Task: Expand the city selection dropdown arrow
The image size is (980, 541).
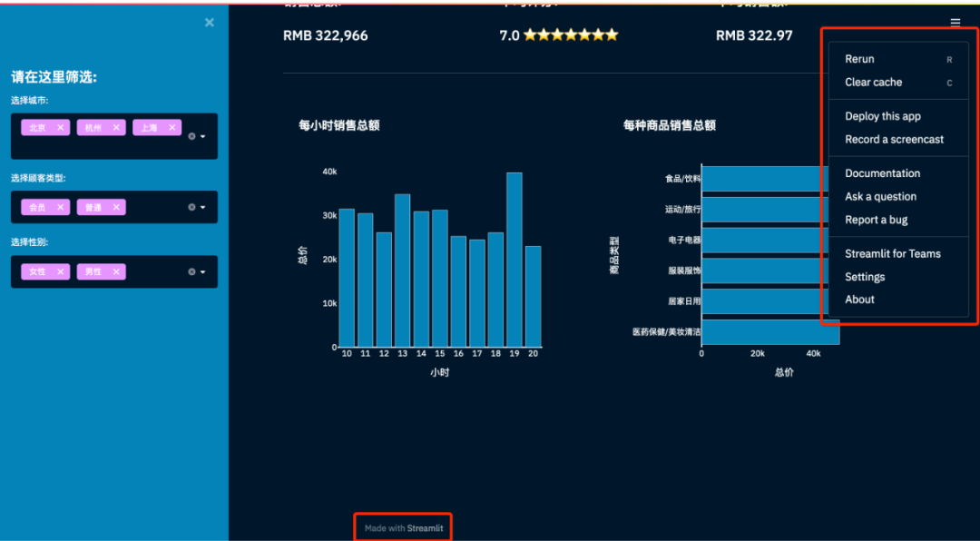Action: (203, 136)
